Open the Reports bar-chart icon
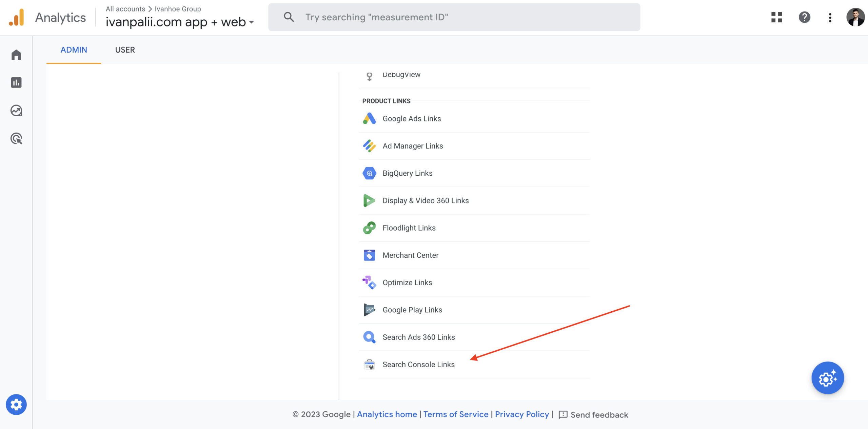The image size is (868, 429). [x=16, y=82]
